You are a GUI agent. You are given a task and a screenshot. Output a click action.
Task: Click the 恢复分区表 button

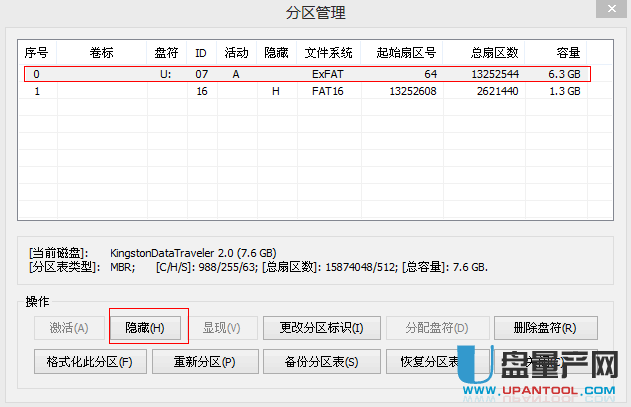tap(425, 361)
